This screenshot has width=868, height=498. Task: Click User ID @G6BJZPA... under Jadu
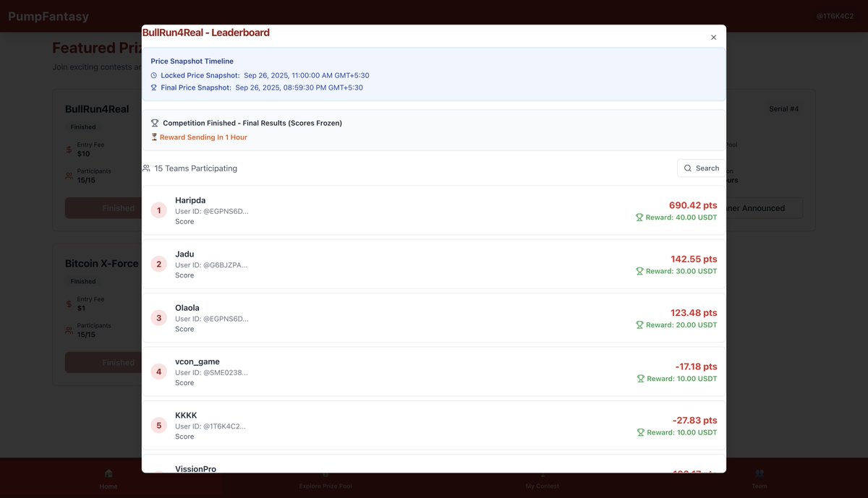click(x=211, y=265)
